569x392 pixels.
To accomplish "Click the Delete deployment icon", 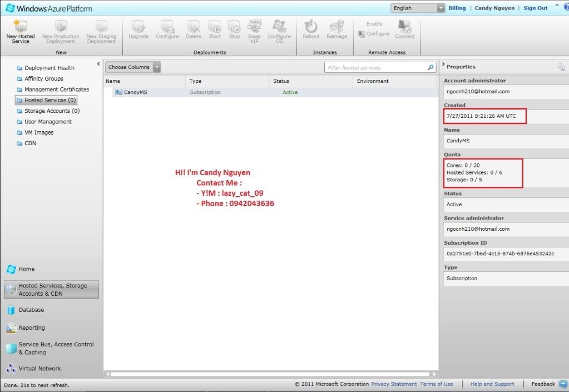I will click(x=194, y=26).
